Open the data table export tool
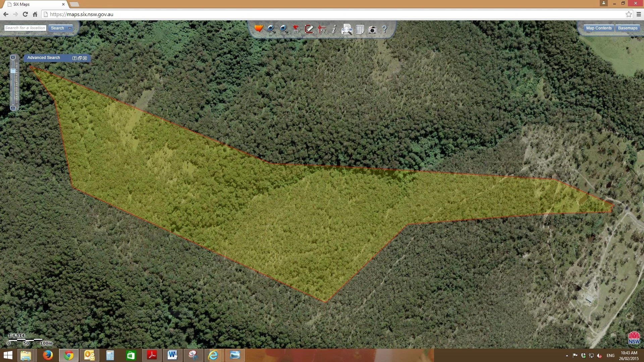The width and height of the screenshot is (644, 362). click(x=360, y=29)
